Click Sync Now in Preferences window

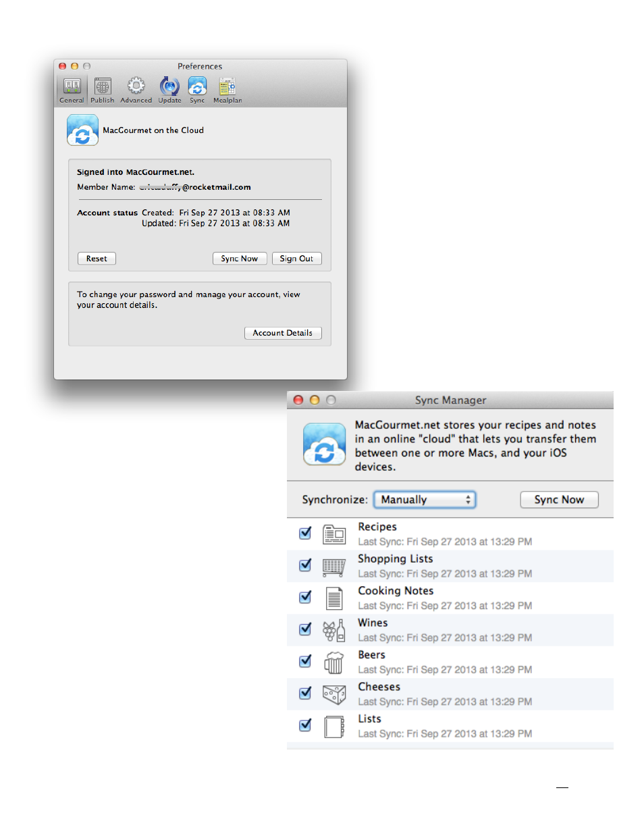click(240, 259)
